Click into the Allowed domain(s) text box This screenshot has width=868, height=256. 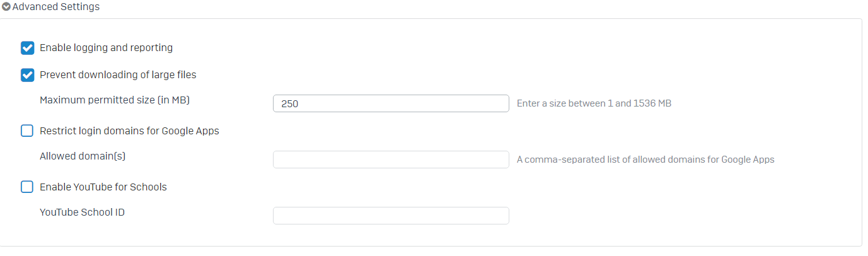pos(391,160)
